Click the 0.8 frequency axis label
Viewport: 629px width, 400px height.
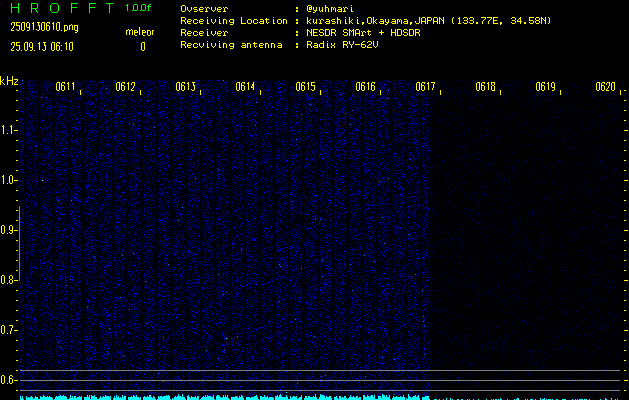(x=7, y=280)
